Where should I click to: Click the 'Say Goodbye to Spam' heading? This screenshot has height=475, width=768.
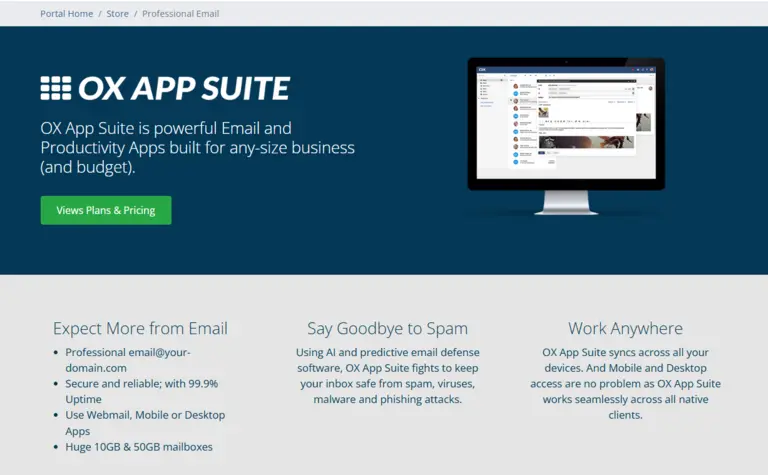pyautogui.click(x=387, y=328)
